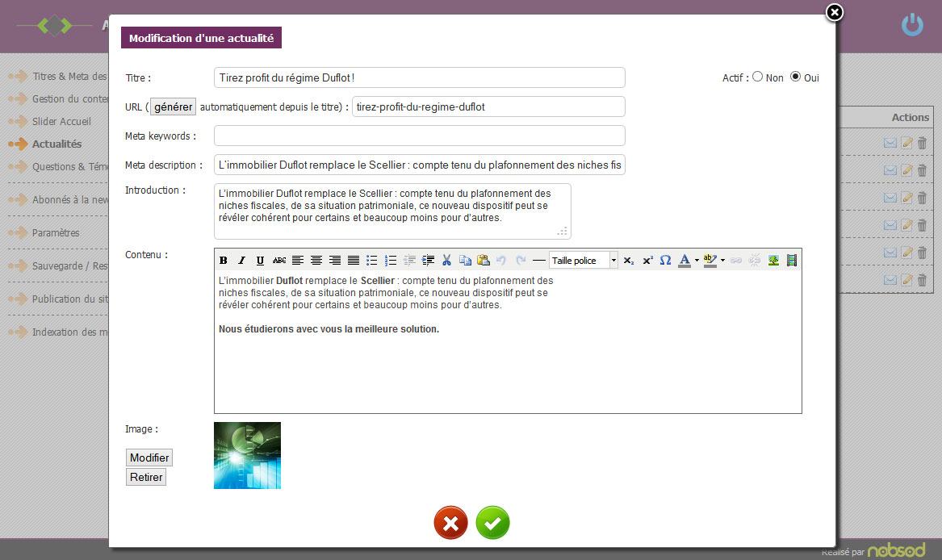Insert media with the film icon
942x560 pixels.
(x=792, y=260)
